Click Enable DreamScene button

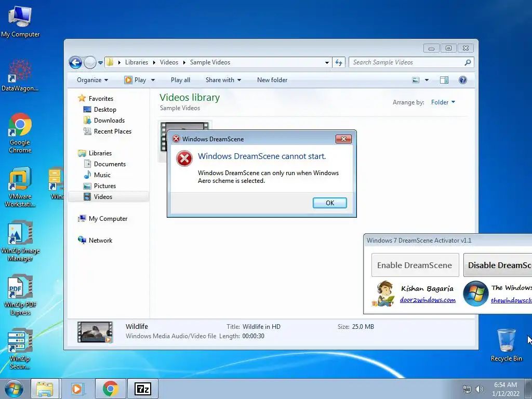click(415, 265)
